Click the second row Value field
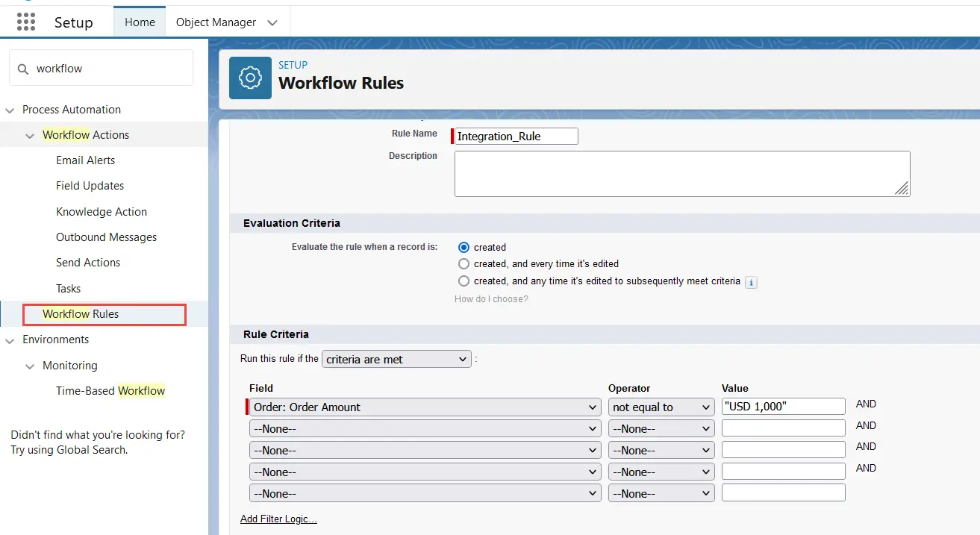The image size is (980, 535). click(x=784, y=428)
